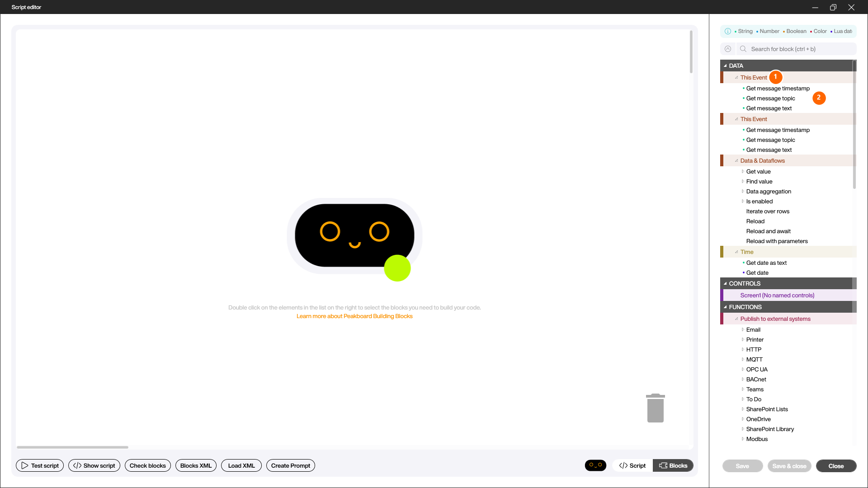
Task: Click the Close button at bottom right
Action: tap(836, 466)
